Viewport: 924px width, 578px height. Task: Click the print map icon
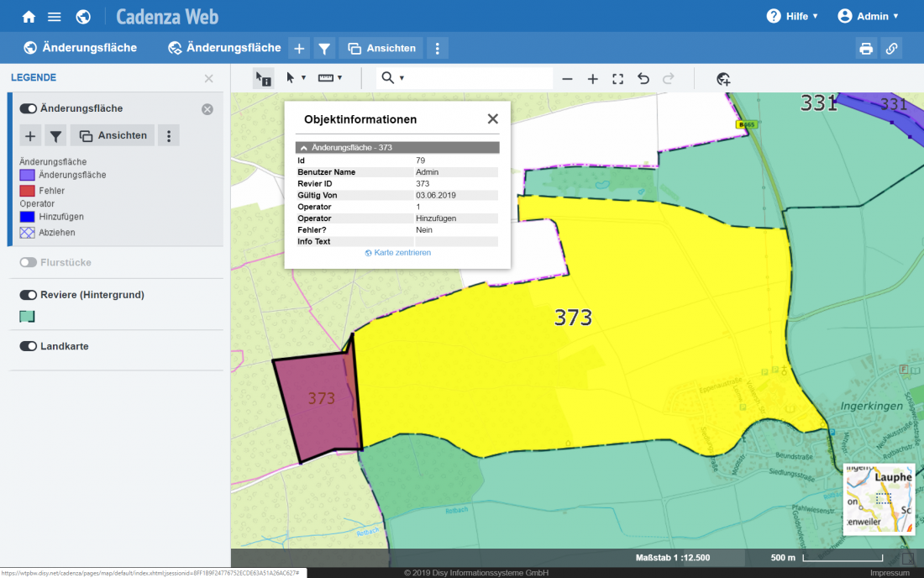click(866, 49)
